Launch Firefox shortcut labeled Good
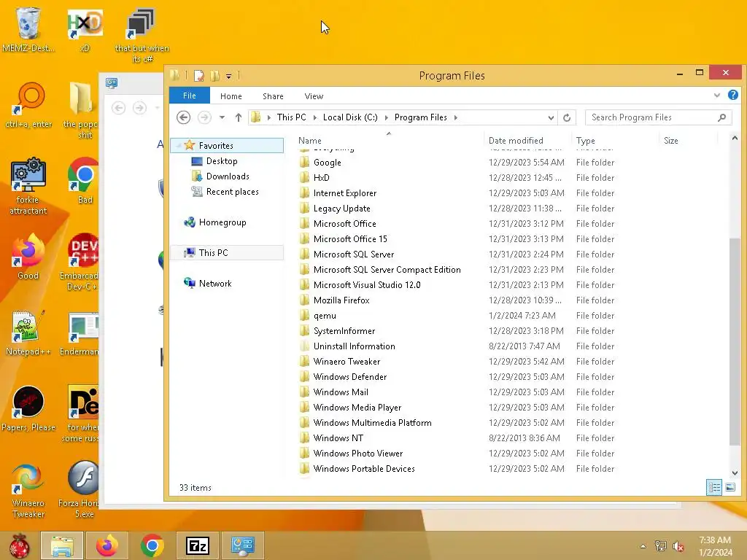This screenshot has height=560, width=747. click(x=28, y=257)
